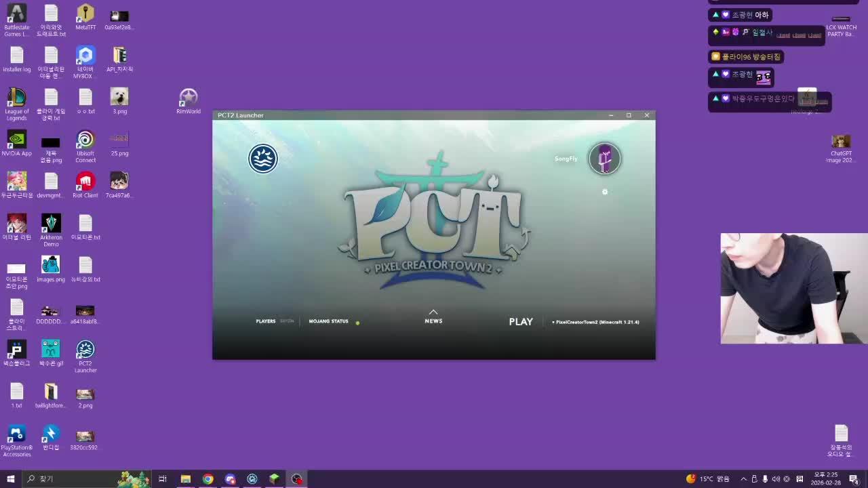Select the RimWorld desktop shortcut
Screen dimensions: 868x488
click(189, 101)
